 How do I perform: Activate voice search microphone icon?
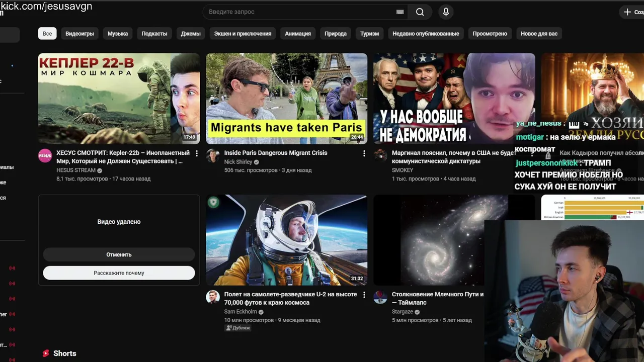tap(446, 12)
